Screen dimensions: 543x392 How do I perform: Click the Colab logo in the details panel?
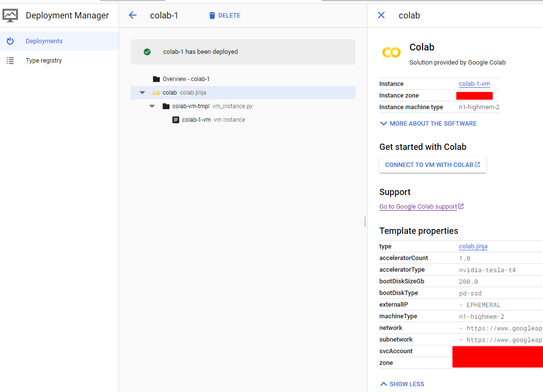pos(391,52)
